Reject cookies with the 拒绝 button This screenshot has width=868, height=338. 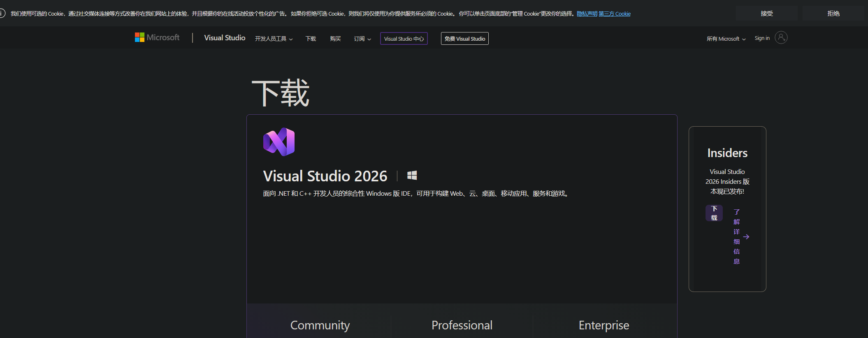[833, 14]
